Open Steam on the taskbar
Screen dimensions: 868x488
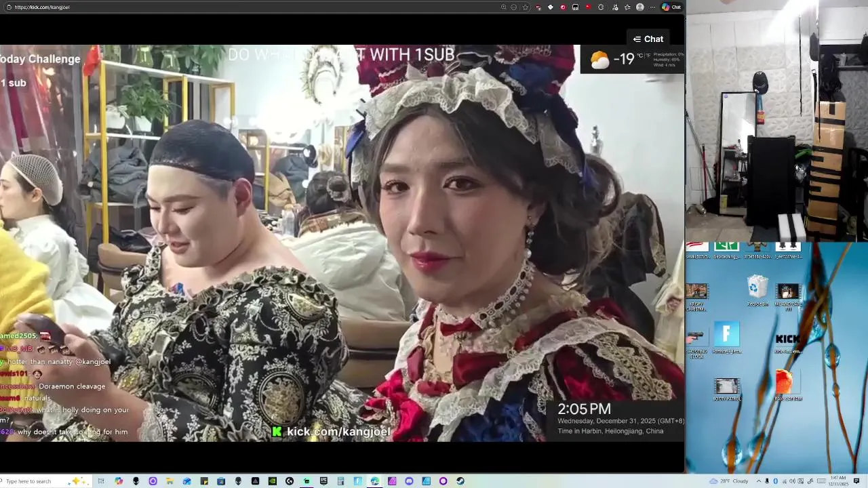tap(460, 481)
